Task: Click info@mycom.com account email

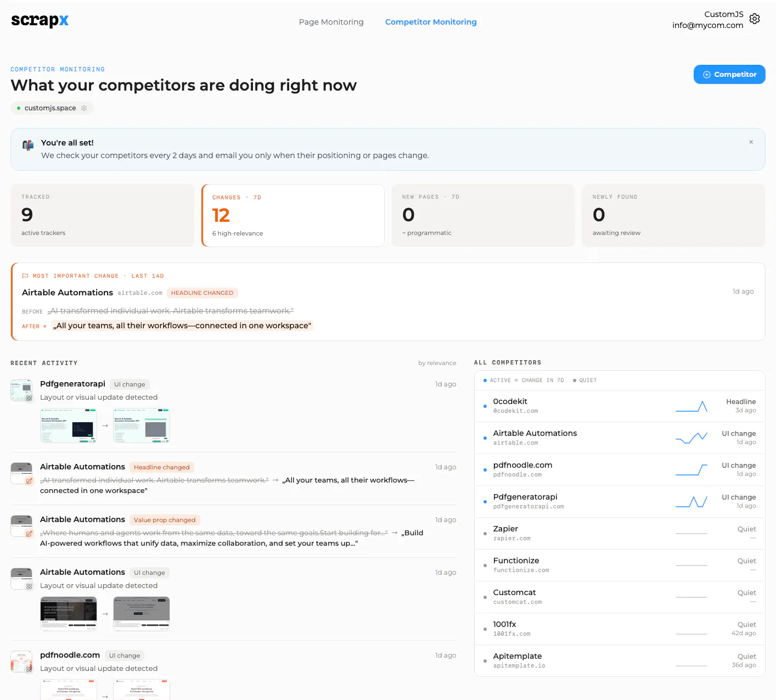Action: 707,25
